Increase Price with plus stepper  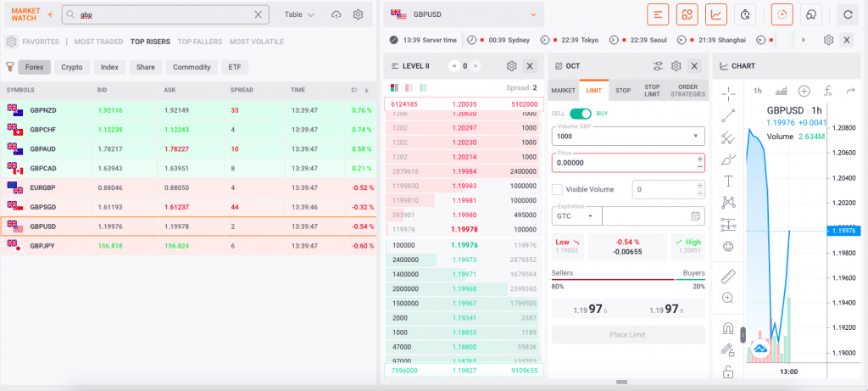click(x=700, y=159)
